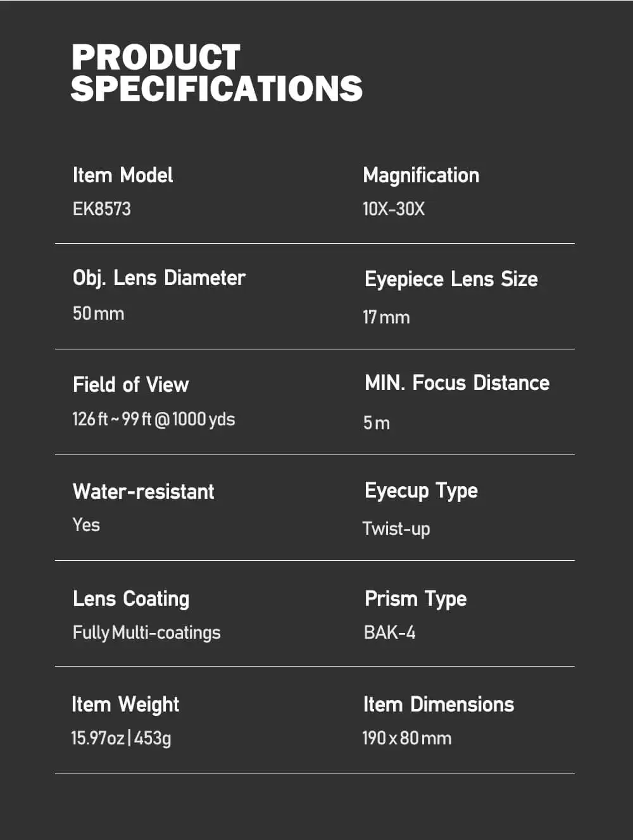Image resolution: width=633 pixels, height=840 pixels.
Task: Select the Magnification label
Action: point(421,175)
